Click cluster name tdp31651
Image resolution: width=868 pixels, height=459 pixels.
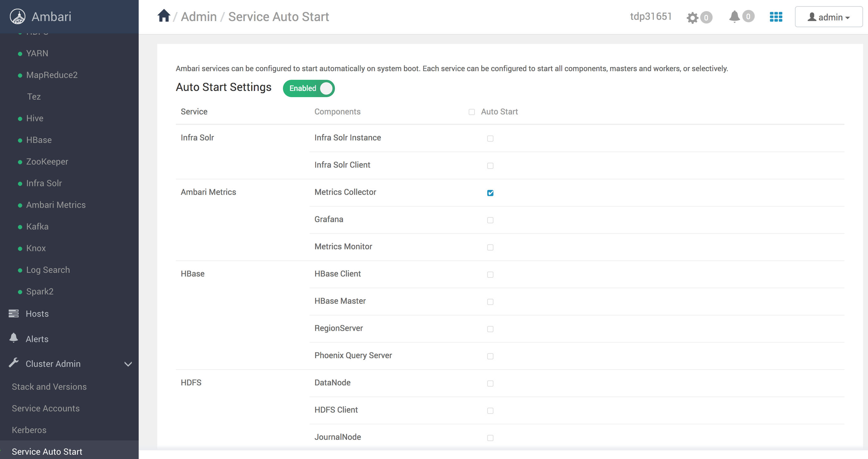(651, 16)
